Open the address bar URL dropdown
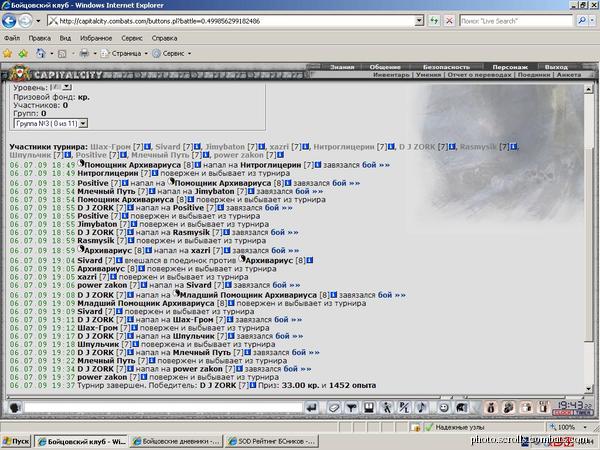The width and height of the screenshot is (600, 450). click(419, 21)
